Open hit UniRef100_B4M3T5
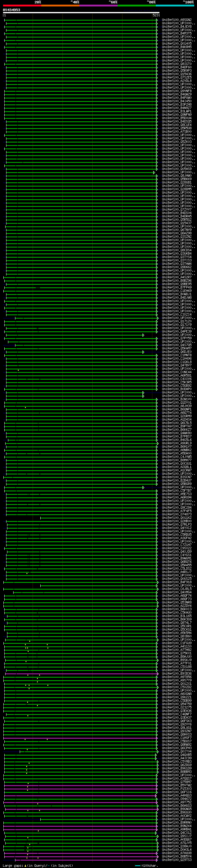The height and width of the screenshot is (868, 197). coord(177,33)
